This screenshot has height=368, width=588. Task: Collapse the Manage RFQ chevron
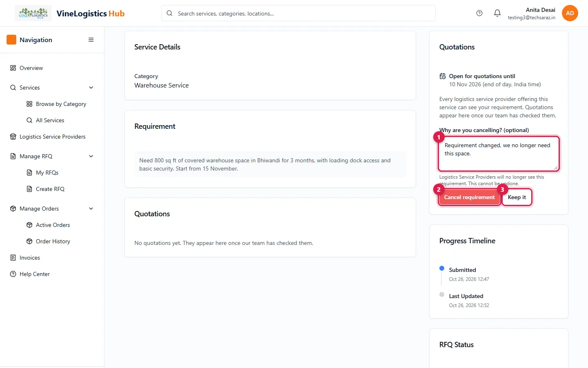pos(91,156)
